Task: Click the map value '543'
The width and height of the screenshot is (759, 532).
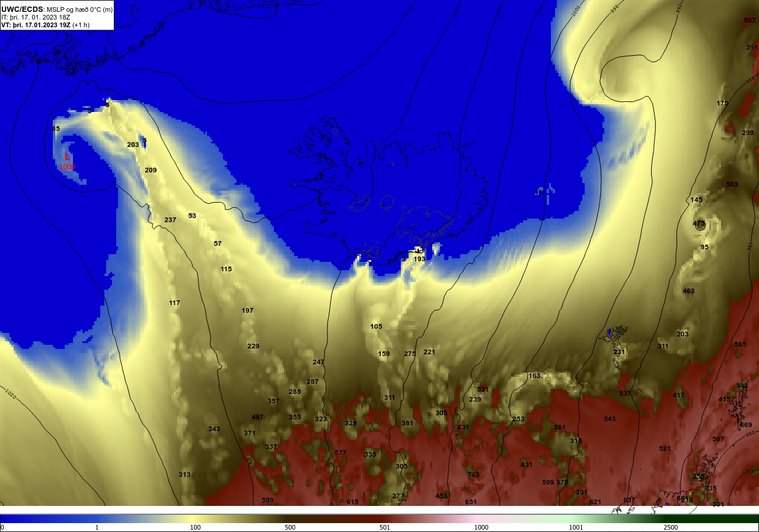Action: click(x=610, y=419)
